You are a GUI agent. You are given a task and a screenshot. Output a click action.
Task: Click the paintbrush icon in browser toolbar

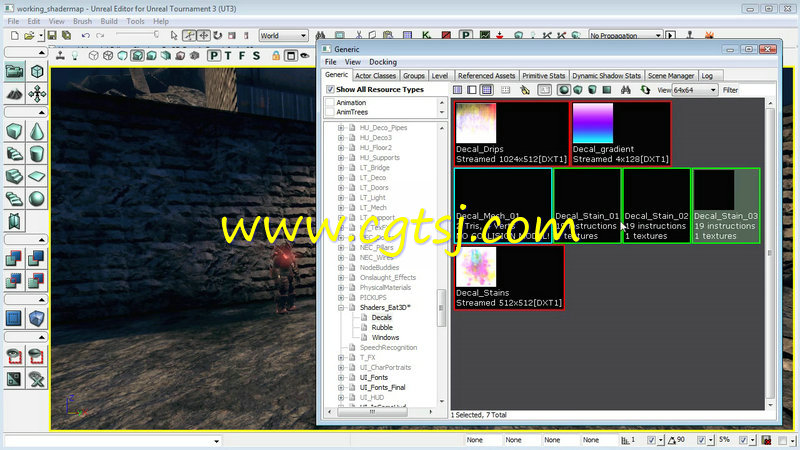coord(525,90)
